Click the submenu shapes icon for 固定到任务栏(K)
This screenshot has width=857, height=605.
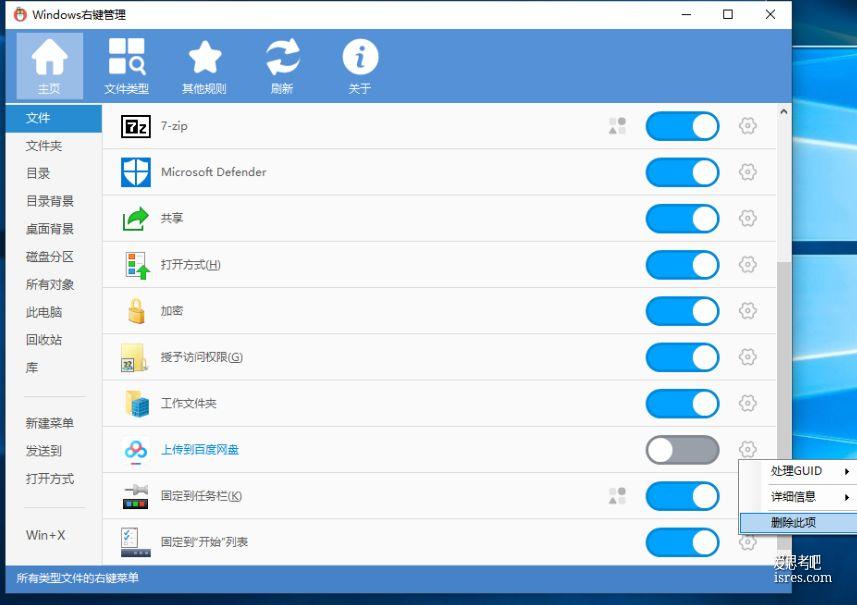617,496
